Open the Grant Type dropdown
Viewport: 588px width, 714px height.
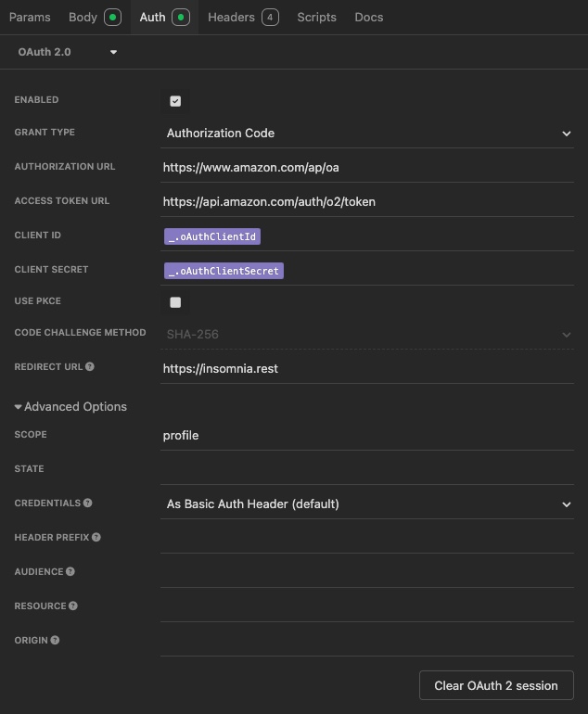(367, 134)
